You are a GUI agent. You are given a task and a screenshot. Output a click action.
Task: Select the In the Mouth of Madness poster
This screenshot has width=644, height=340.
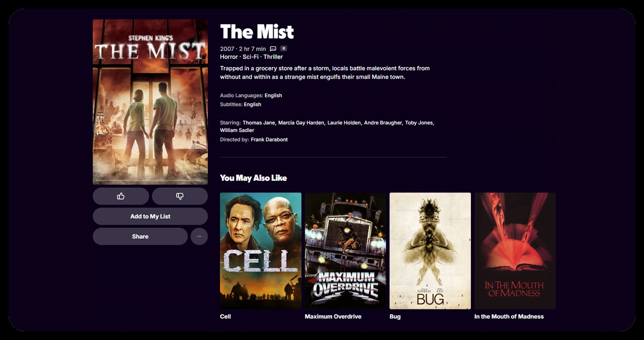tap(514, 250)
